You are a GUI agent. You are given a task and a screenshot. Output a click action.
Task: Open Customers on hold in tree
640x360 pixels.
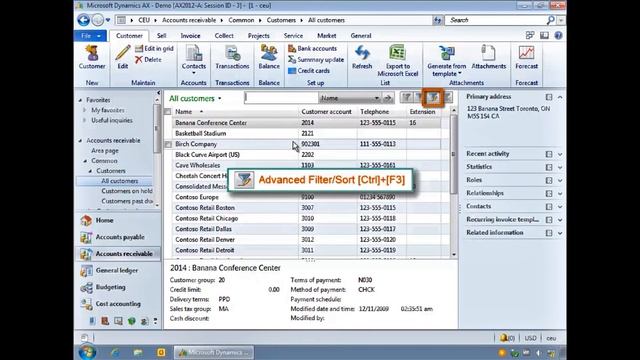[x=127, y=191]
